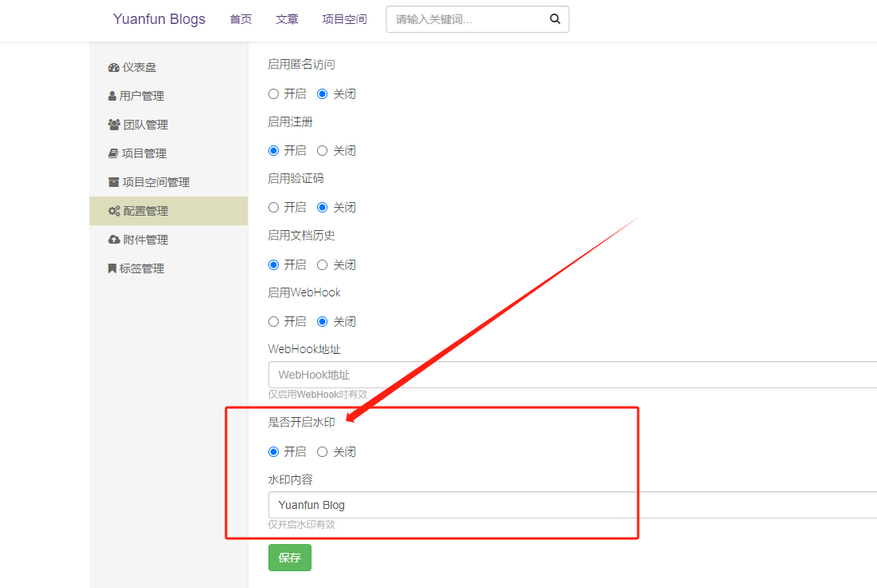Image resolution: width=877 pixels, height=588 pixels.
Task: Disable document history by selecting 关闭
Action: [x=323, y=264]
